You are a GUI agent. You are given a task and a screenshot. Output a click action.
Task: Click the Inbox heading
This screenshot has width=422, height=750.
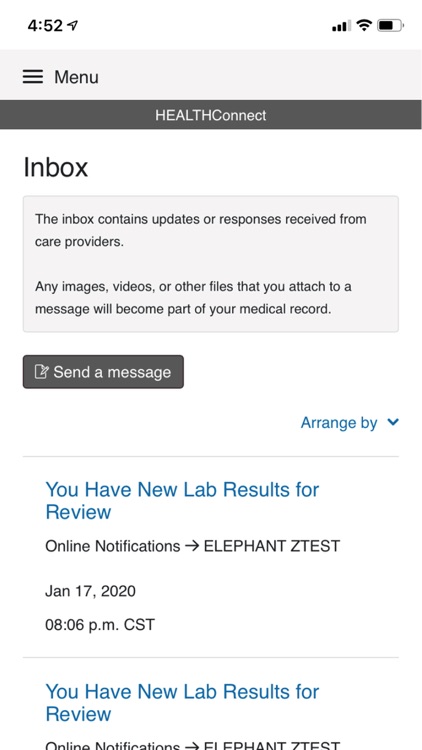[56, 167]
